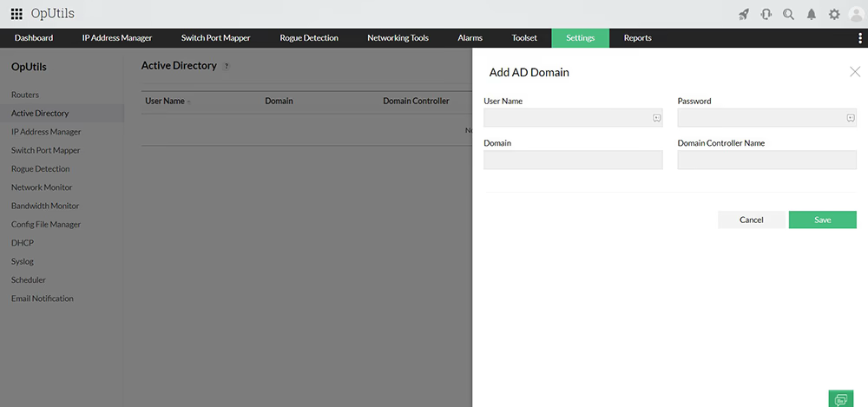868x407 pixels.
Task: Switch to Switch Port Mapper tab
Action: click(x=216, y=38)
